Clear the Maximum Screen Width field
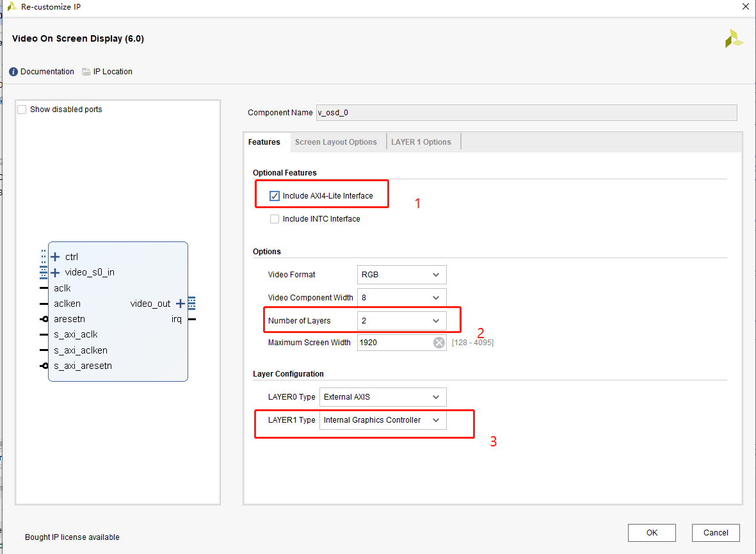Image resolution: width=756 pixels, height=554 pixels. [438, 343]
